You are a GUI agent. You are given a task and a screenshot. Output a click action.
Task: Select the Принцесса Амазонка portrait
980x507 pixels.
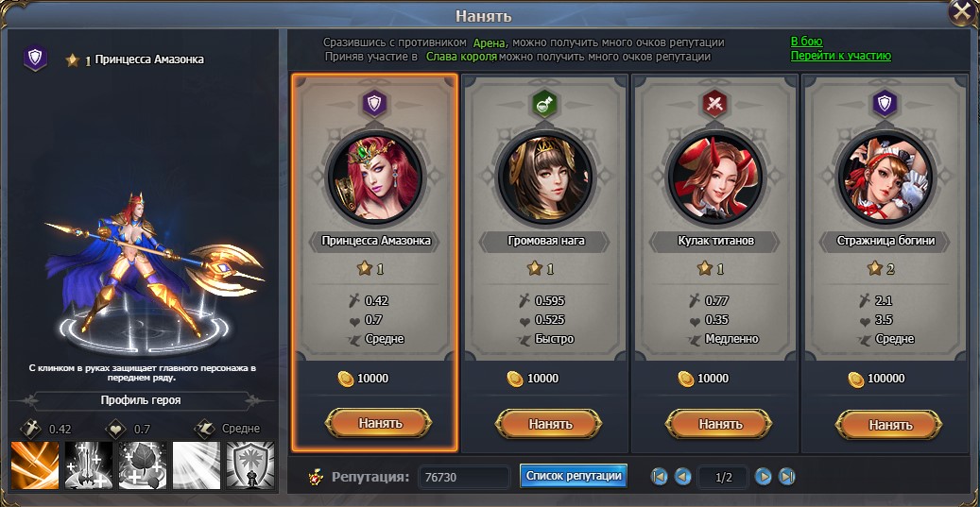tap(375, 177)
